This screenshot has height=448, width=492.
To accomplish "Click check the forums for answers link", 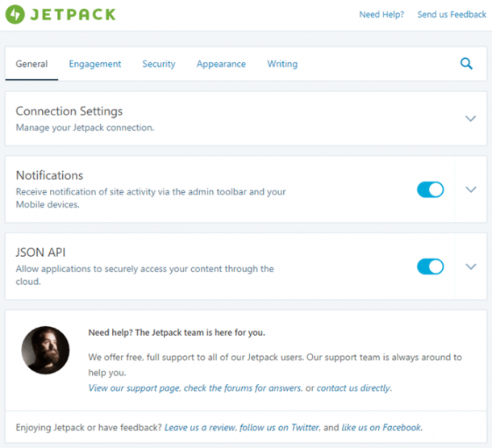I will (243, 388).
